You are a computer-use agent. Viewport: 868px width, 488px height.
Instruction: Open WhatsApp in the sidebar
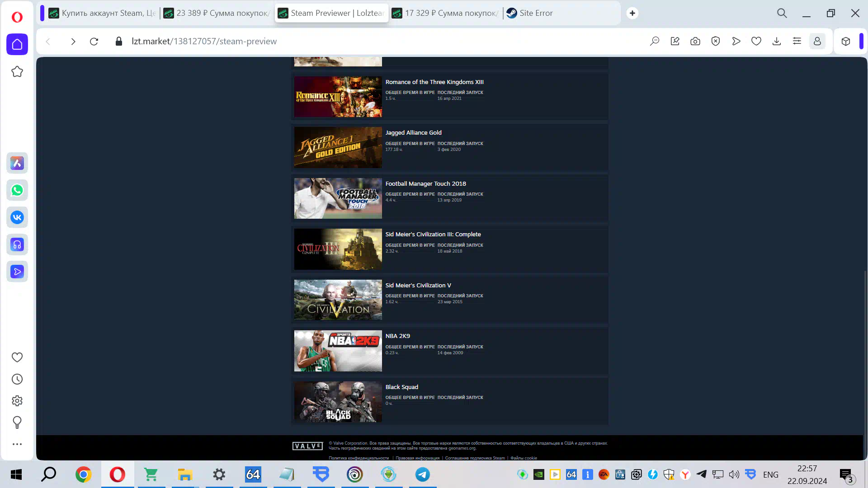click(x=17, y=190)
